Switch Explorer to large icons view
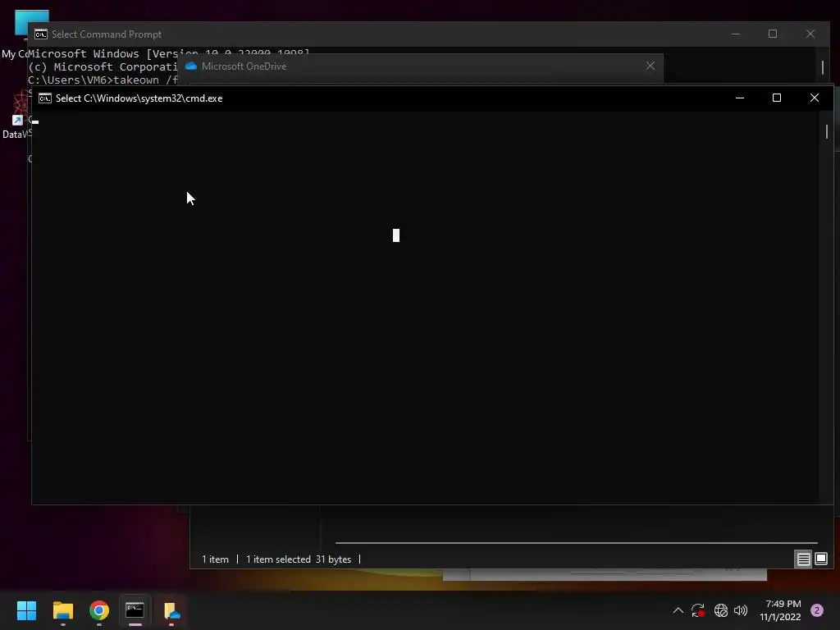Viewport: 840px width, 630px height. point(820,559)
